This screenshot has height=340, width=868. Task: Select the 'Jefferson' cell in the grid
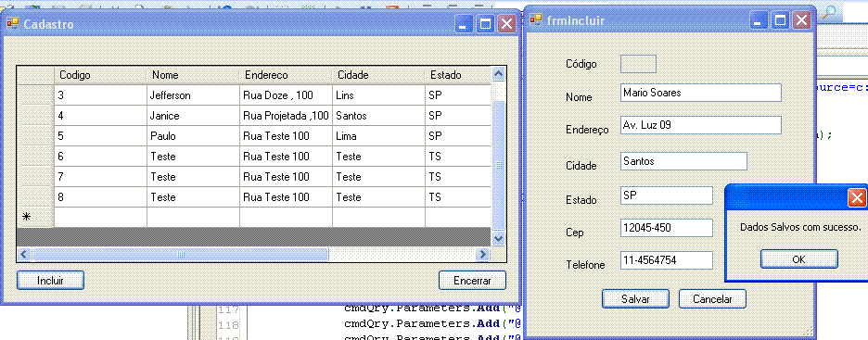tap(193, 95)
